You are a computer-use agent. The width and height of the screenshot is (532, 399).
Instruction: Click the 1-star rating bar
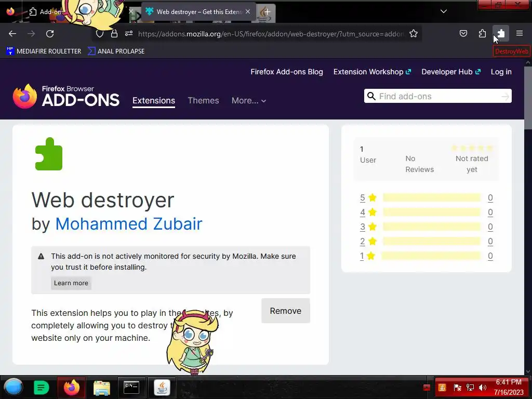(x=431, y=256)
